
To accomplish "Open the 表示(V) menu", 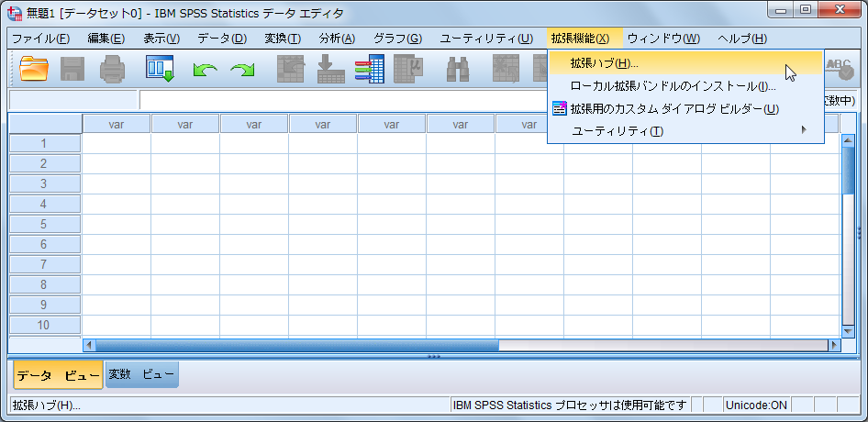I will coord(161,39).
